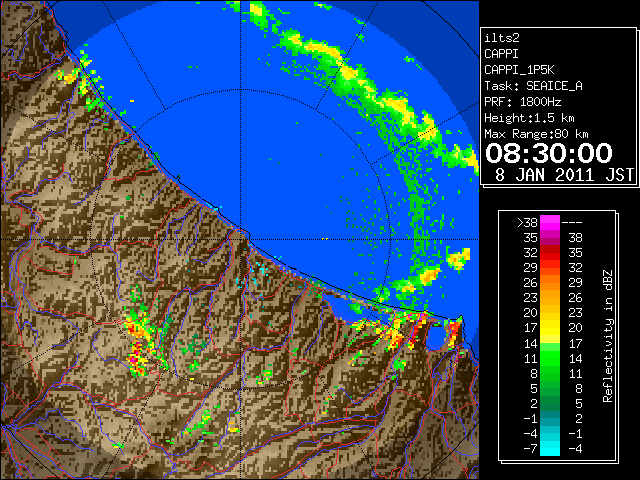Click the 'PRF: 1800Hz' entry

pyautogui.click(x=522, y=102)
